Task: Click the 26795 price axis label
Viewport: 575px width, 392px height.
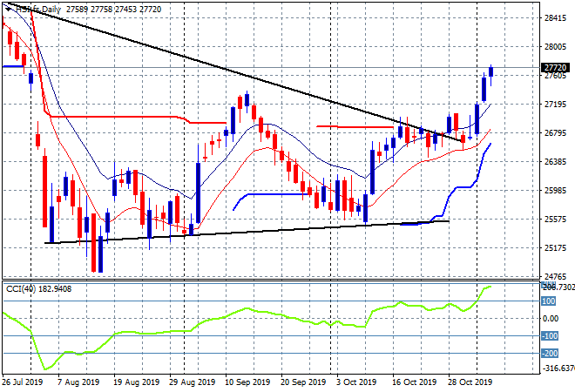Action: pyautogui.click(x=555, y=132)
